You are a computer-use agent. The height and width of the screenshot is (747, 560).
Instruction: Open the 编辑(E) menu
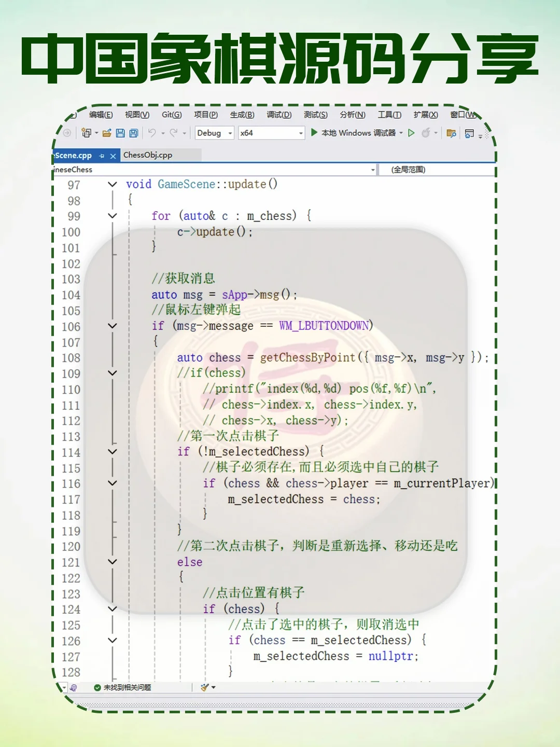(101, 115)
